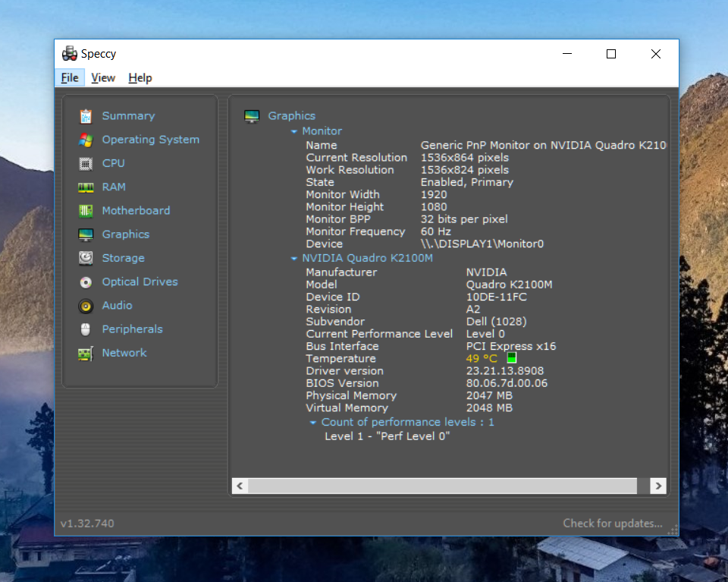Click the Graphics item in sidebar
The height and width of the screenshot is (582, 728).
126,234
